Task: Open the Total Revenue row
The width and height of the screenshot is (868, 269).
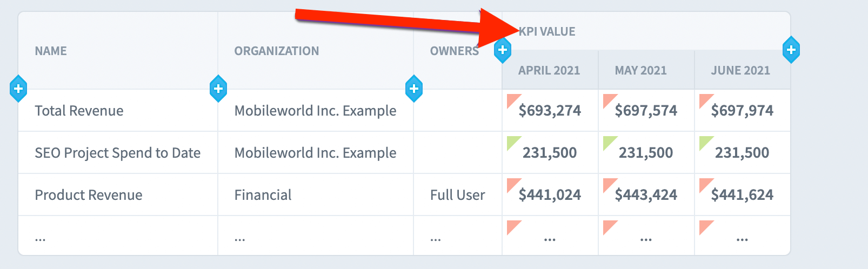Action: pos(79,111)
